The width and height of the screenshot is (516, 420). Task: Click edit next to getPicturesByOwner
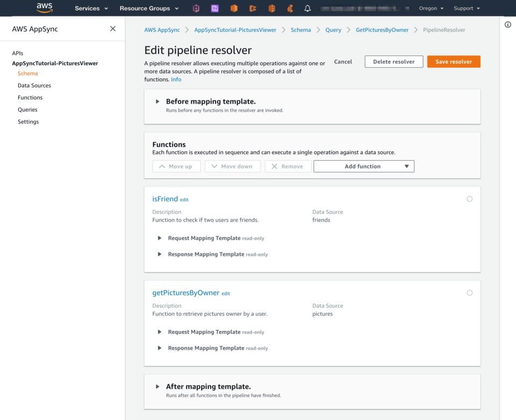coord(226,293)
